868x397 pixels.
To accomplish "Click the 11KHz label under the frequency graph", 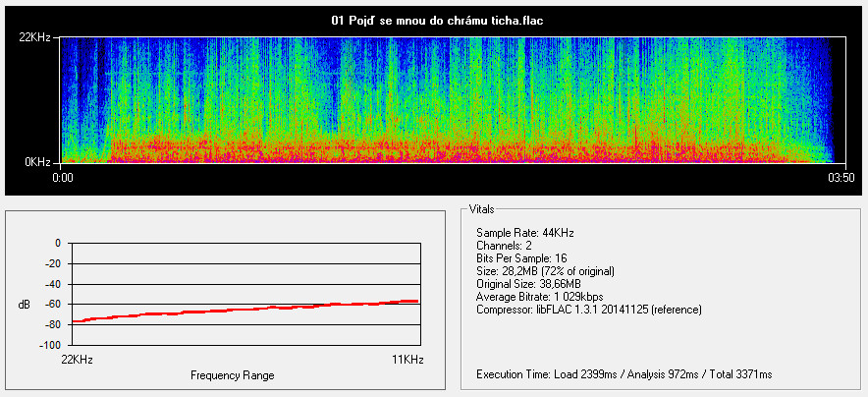I will [407, 361].
